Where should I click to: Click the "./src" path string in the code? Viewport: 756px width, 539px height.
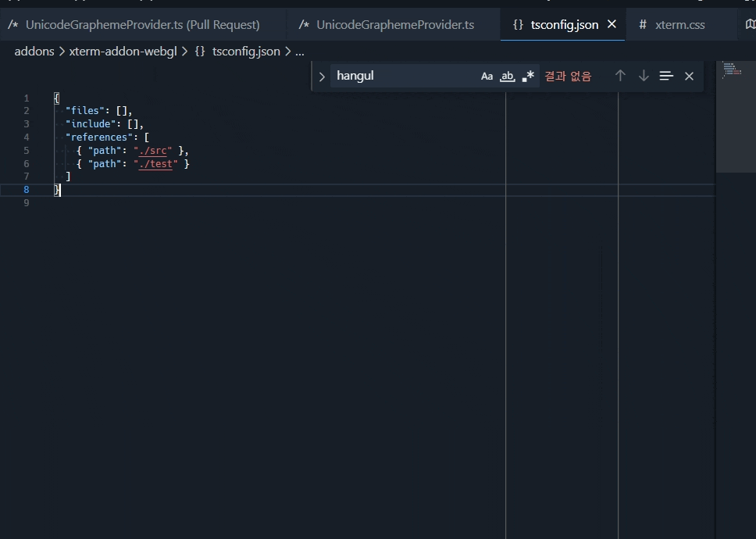pos(154,151)
